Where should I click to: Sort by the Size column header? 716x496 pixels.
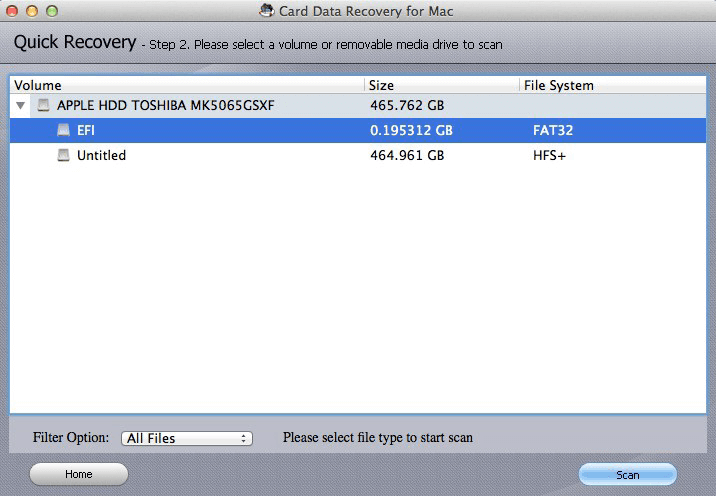point(442,85)
